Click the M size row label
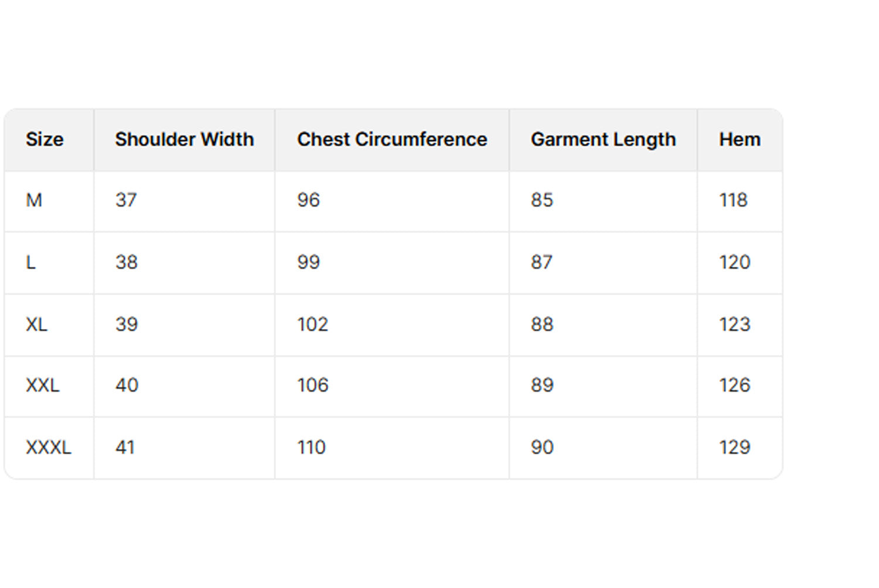879x588 pixels. [34, 200]
